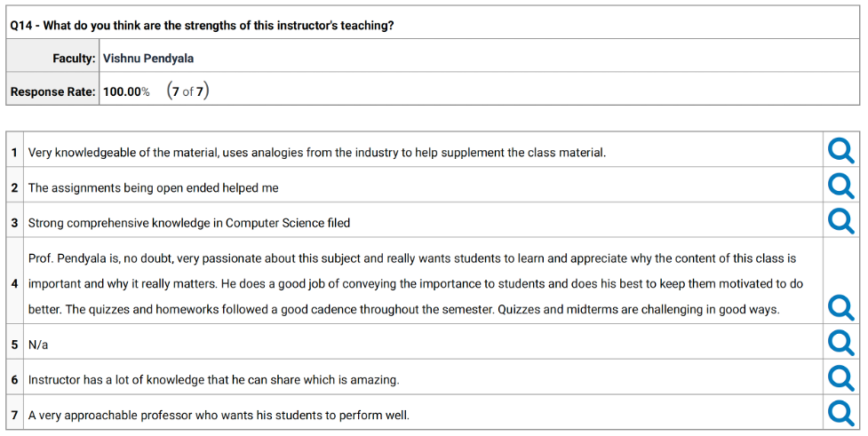Open magnifier for open ended assignments response
The image size is (868, 436).
(x=840, y=185)
